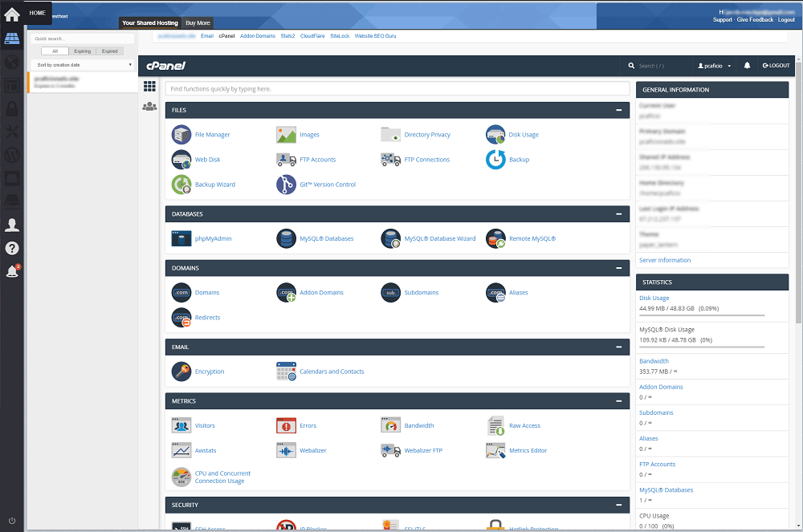The height and width of the screenshot is (532, 803).
Task: Switch to the Buy More tab
Action: (x=198, y=23)
